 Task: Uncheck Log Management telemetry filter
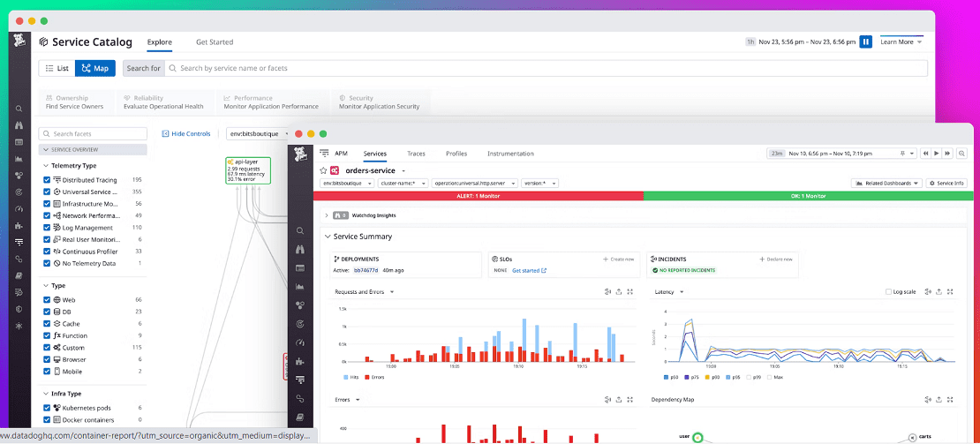(47, 228)
